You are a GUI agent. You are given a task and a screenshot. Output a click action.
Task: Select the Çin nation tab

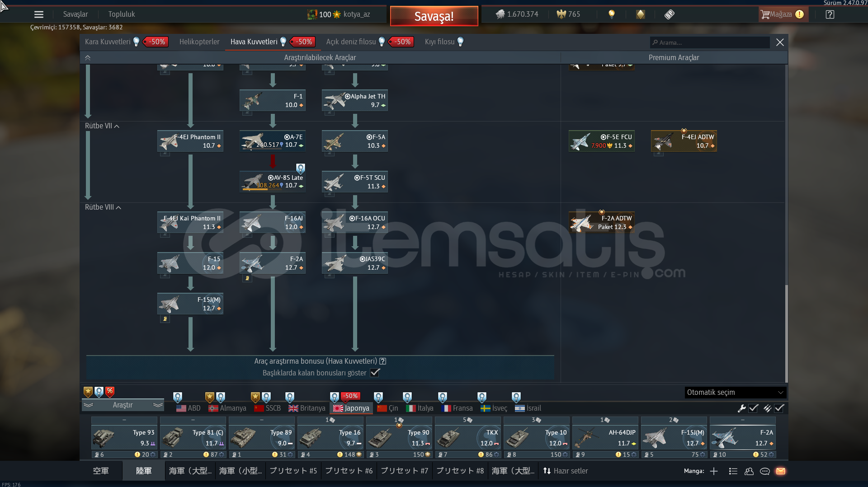(388, 408)
